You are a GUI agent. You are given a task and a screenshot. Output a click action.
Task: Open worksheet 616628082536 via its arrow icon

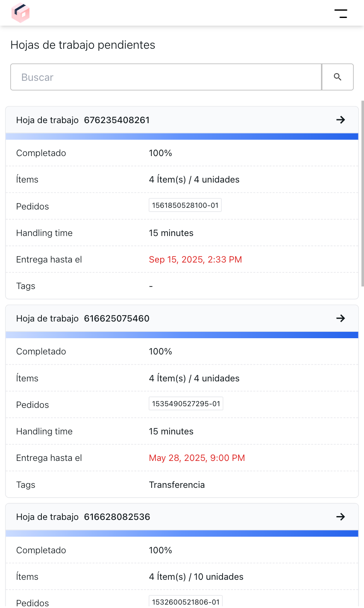340,517
